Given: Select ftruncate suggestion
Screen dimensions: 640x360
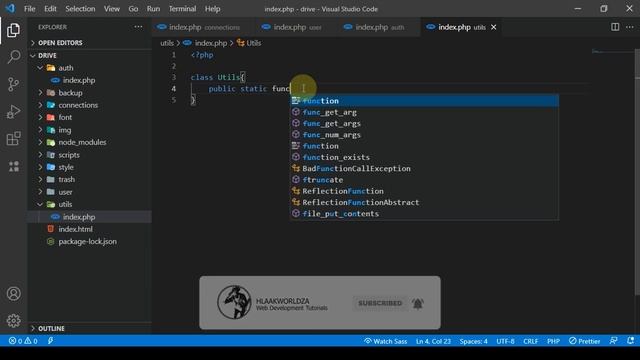Looking at the screenshot, I should click(424, 180).
